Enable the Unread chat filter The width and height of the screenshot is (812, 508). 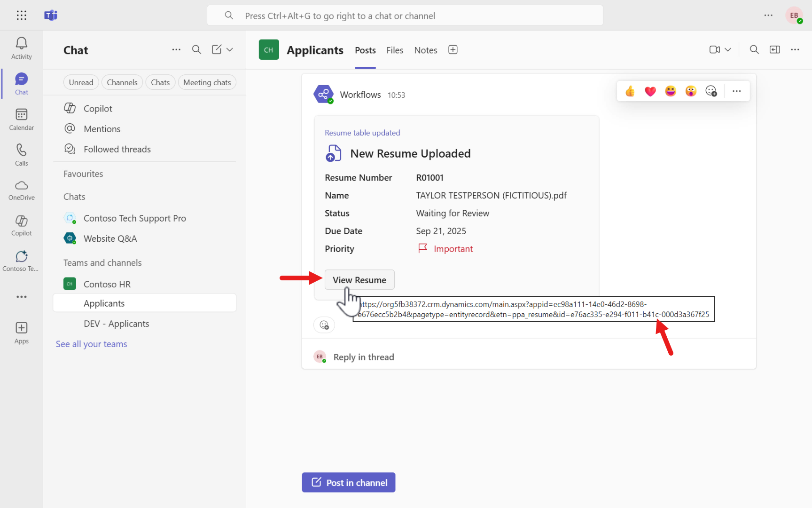81,82
